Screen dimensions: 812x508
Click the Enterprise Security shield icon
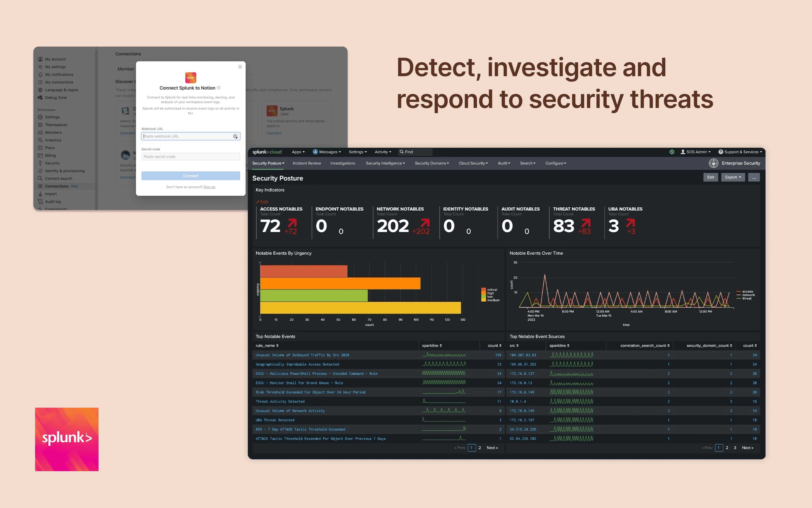[713, 163]
